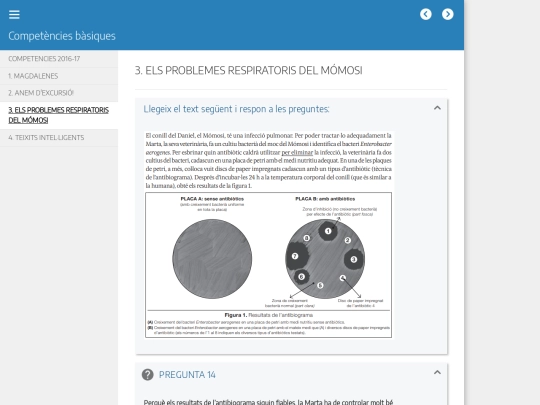This screenshot has height=405, width=540.
Task: Select 1. MAGDALENES sidebar item
Action: pos(59,76)
